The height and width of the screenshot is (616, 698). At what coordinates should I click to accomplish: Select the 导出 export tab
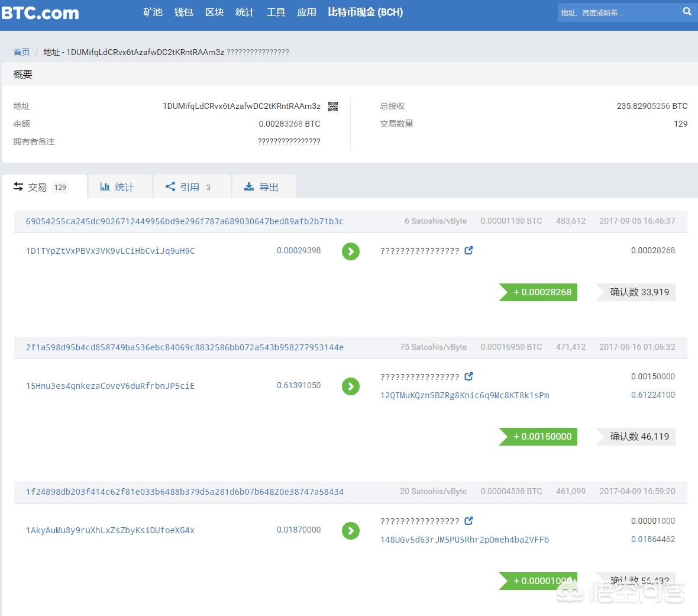pyautogui.click(x=261, y=187)
